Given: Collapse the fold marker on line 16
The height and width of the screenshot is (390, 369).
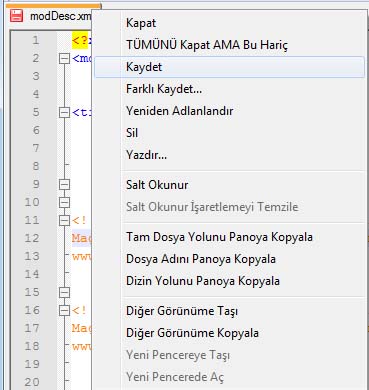Looking at the screenshot, I should pyautogui.click(x=64, y=311).
